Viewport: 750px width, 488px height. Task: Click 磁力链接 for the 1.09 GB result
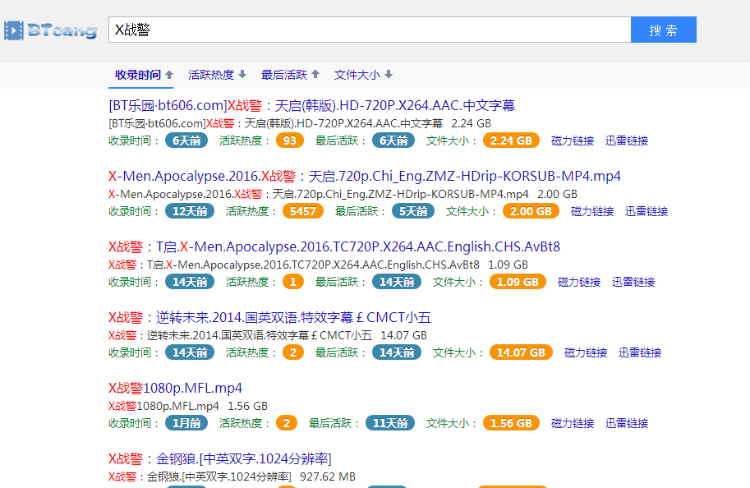(x=579, y=282)
